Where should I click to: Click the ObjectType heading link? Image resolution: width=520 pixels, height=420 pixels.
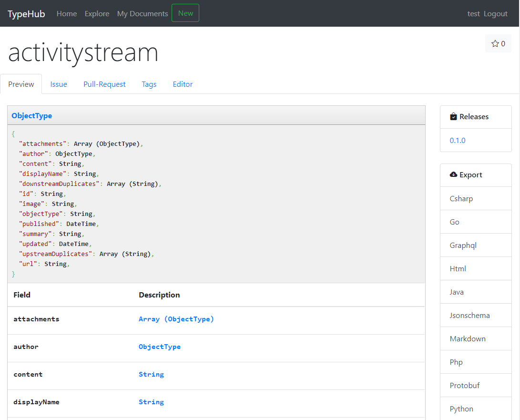pyautogui.click(x=32, y=116)
